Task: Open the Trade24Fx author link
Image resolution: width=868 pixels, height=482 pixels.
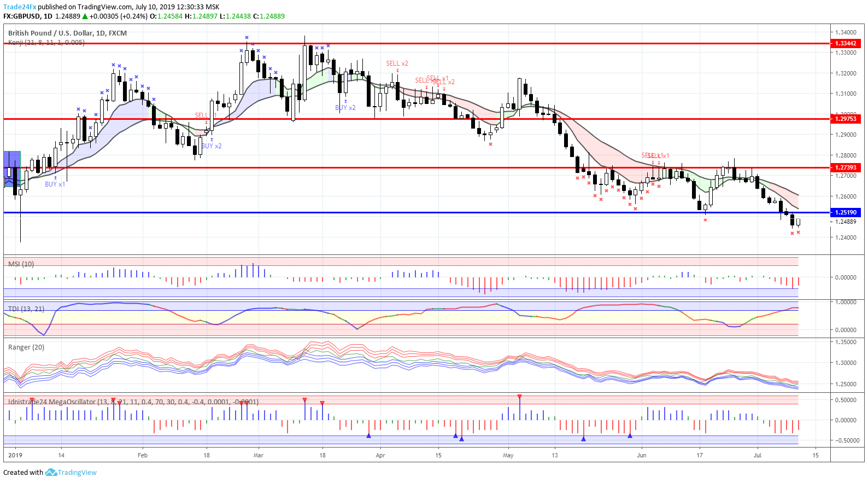Action: click(x=20, y=7)
